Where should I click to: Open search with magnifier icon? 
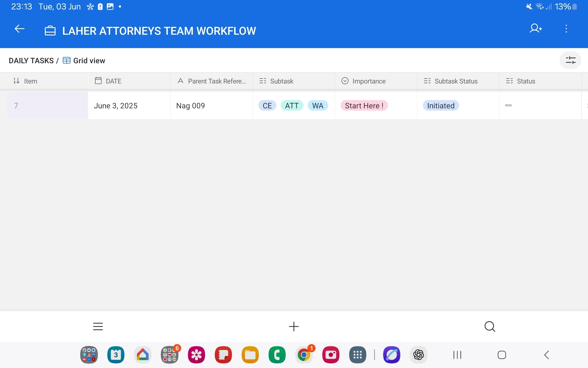(490, 326)
